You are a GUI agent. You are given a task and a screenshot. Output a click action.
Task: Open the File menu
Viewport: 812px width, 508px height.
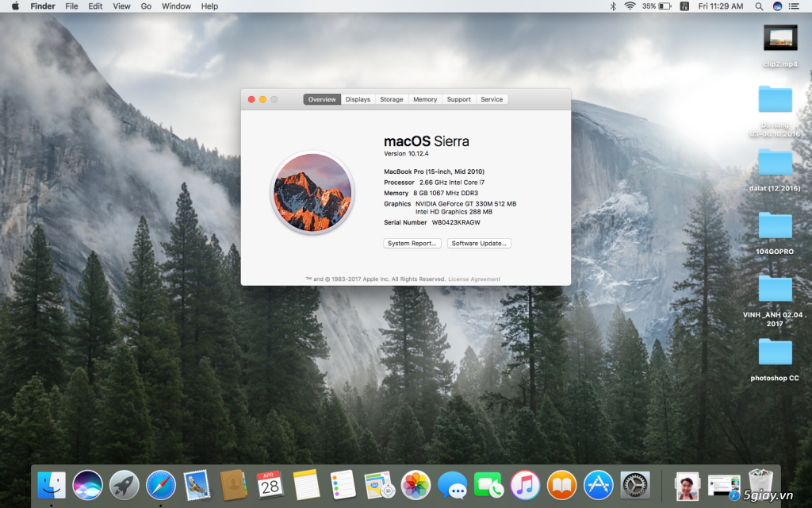[71, 6]
